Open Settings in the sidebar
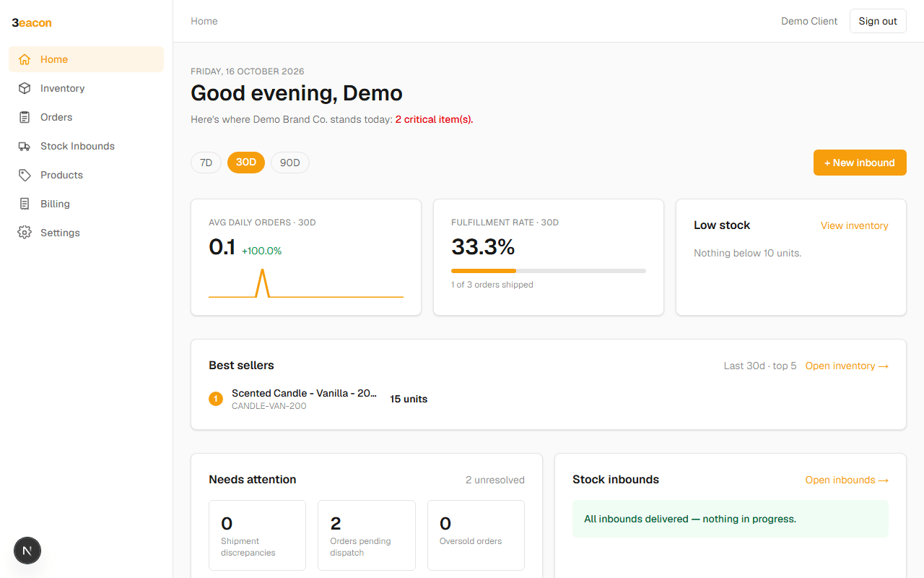Viewport: 924px width, 578px height. (x=87, y=233)
